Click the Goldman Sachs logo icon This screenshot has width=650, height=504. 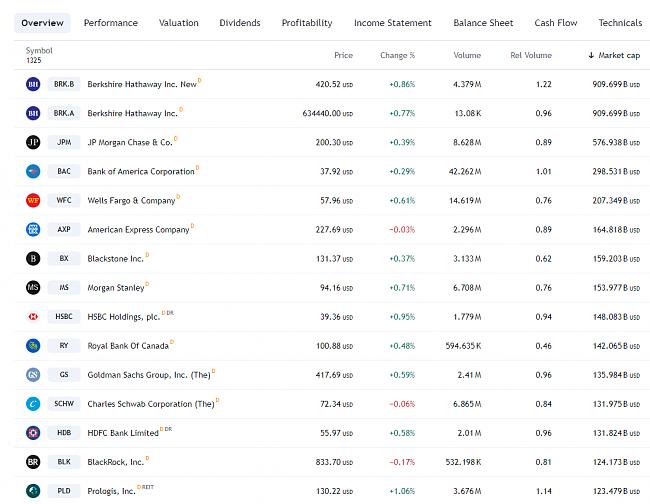click(x=33, y=375)
